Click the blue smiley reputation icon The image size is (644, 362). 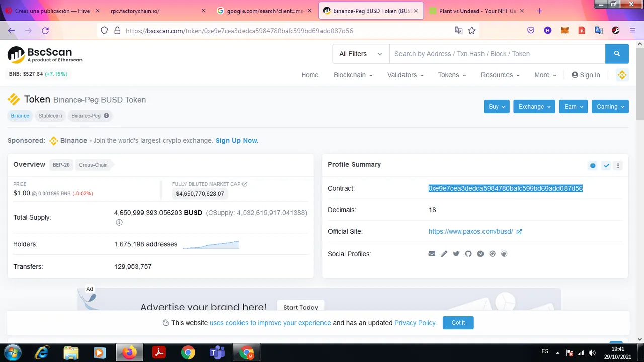click(593, 165)
